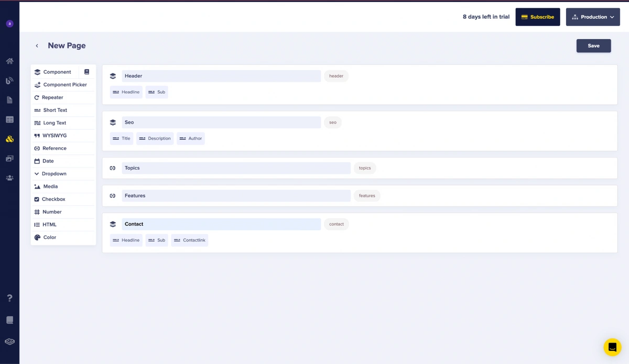629x364 pixels.
Task: Click the component library book icon
Action: pos(87,72)
